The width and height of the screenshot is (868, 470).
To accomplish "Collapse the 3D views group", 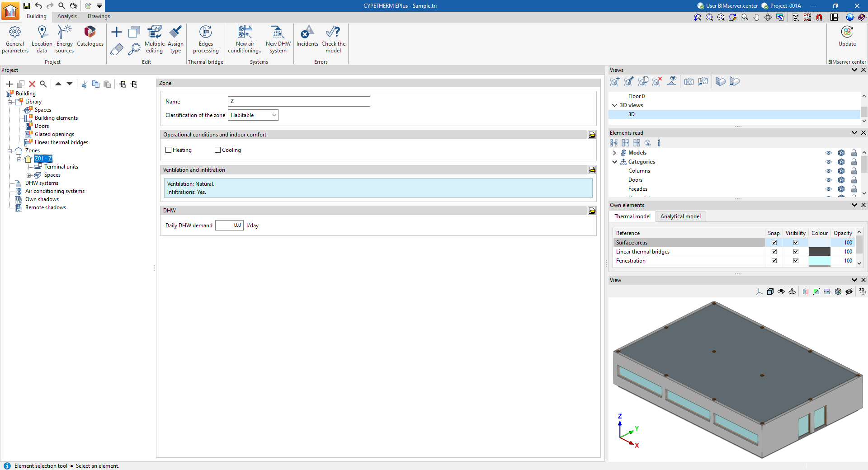I will [x=614, y=105].
